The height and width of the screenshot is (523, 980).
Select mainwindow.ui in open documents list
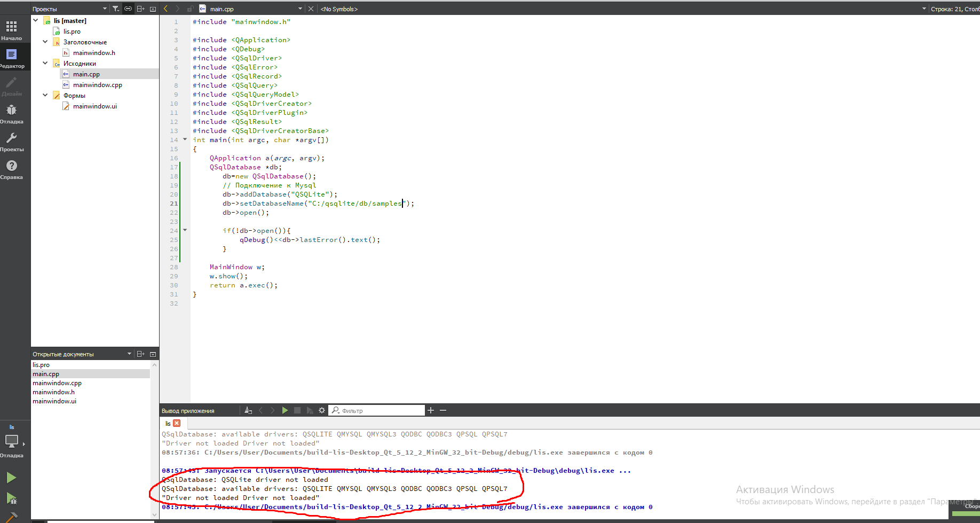coord(91,401)
